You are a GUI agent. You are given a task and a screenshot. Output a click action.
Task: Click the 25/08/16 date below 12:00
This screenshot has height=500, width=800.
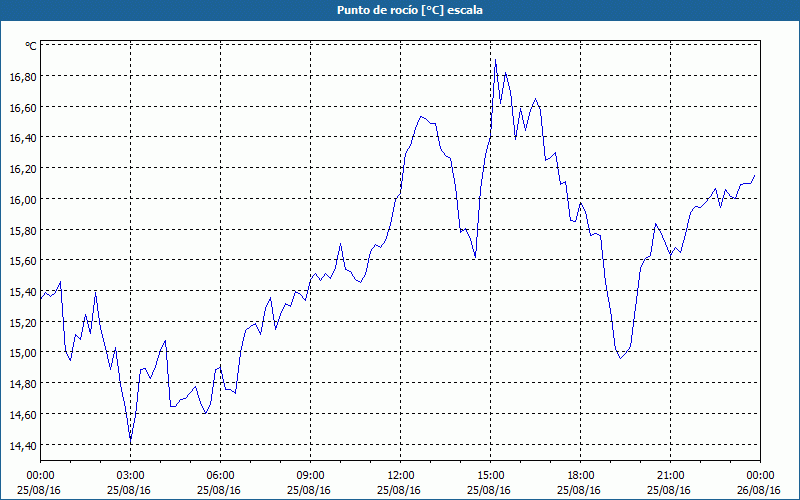click(x=401, y=490)
